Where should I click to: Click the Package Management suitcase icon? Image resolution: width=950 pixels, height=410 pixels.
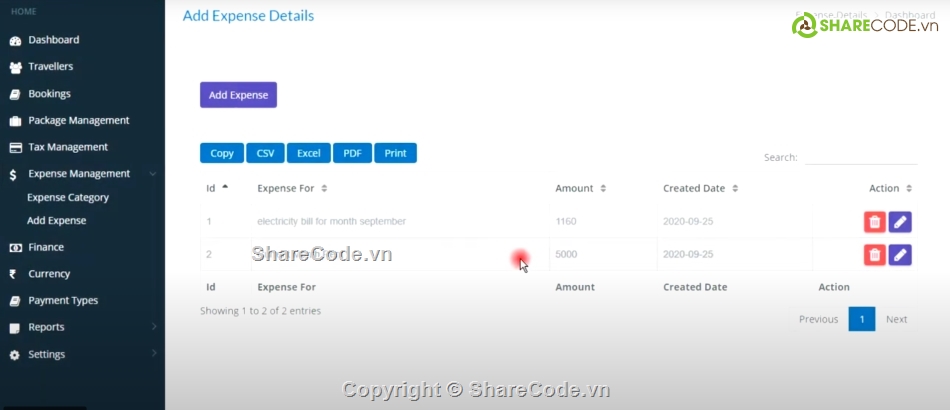[15, 121]
